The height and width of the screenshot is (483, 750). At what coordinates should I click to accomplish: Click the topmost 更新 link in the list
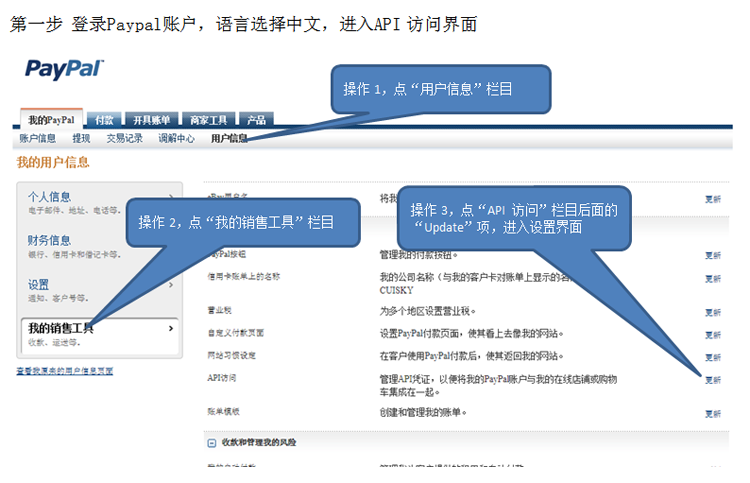pos(713,199)
